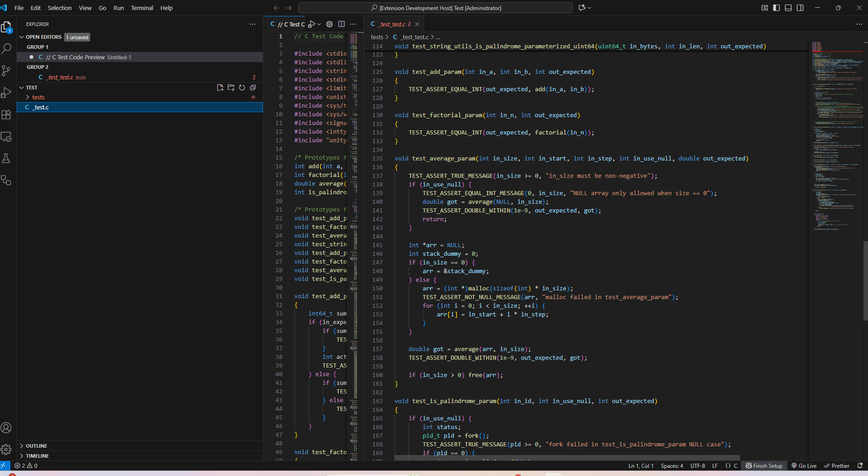The image size is (868, 476).
Task: Open the Run and Debug panel
Action: pos(7,93)
